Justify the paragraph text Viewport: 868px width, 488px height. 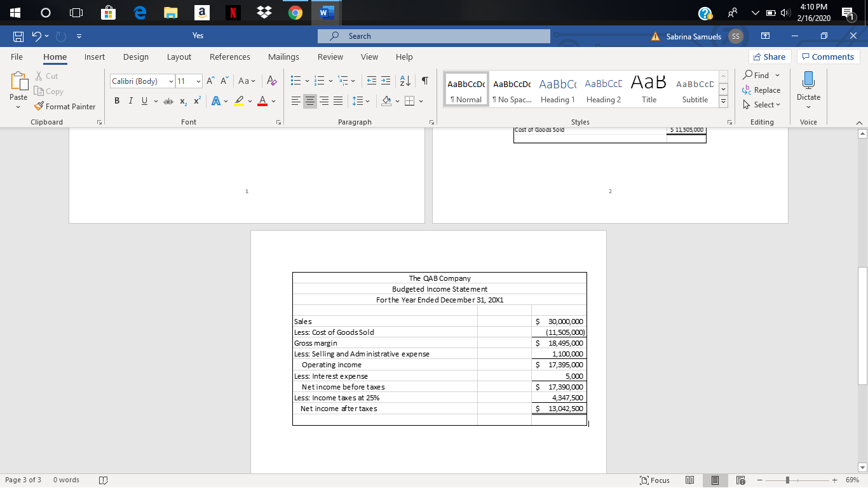[337, 102]
